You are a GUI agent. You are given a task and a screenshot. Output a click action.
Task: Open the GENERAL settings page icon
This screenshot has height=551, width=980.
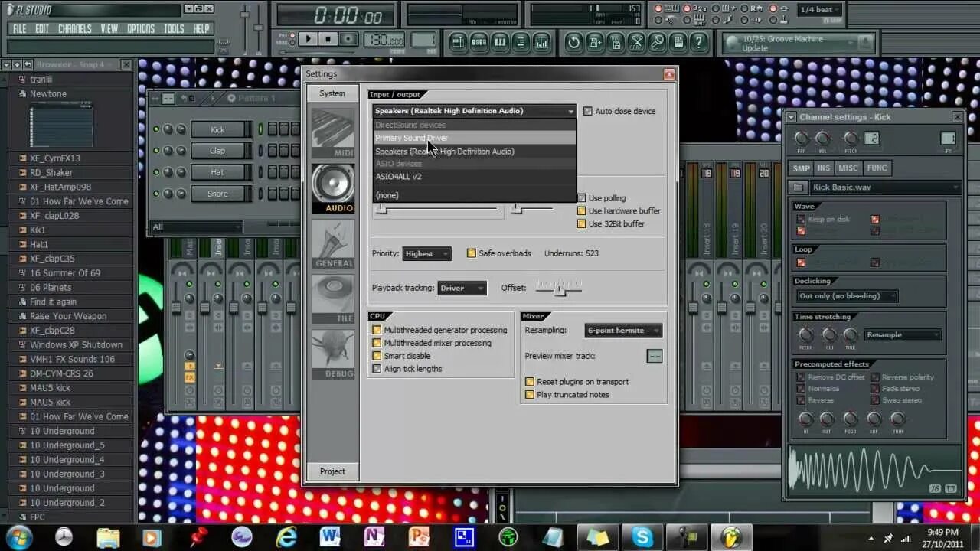333,243
